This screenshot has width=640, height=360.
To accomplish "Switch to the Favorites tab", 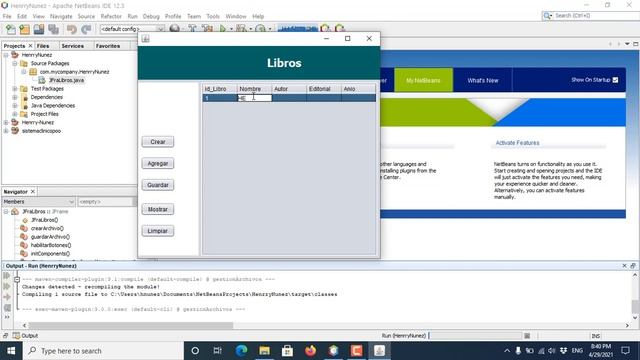I will tap(108, 46).
